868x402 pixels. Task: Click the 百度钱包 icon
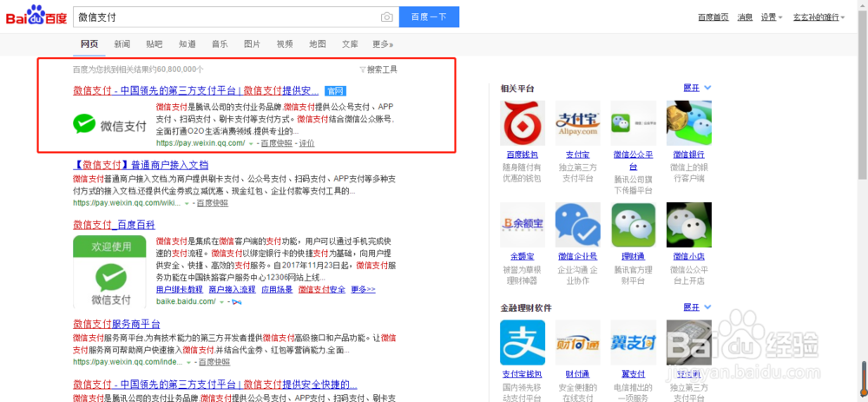523,123
